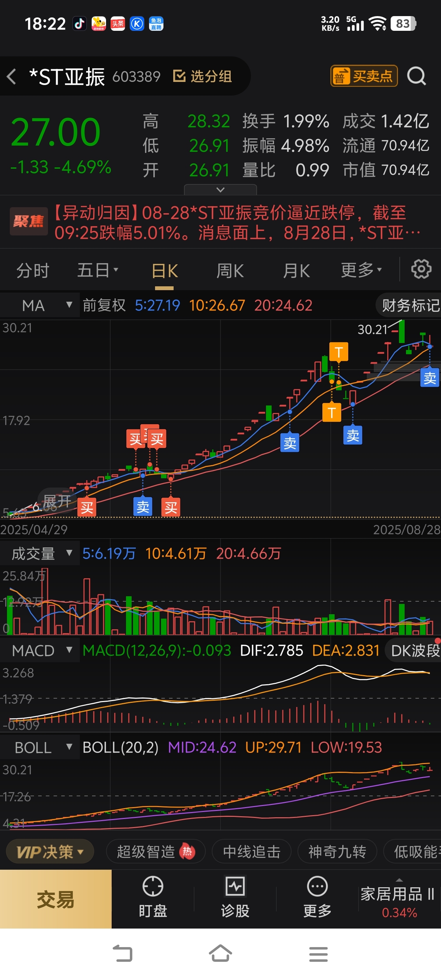
Task: Tap the yellow app notification icon
Action: (99, 23)
